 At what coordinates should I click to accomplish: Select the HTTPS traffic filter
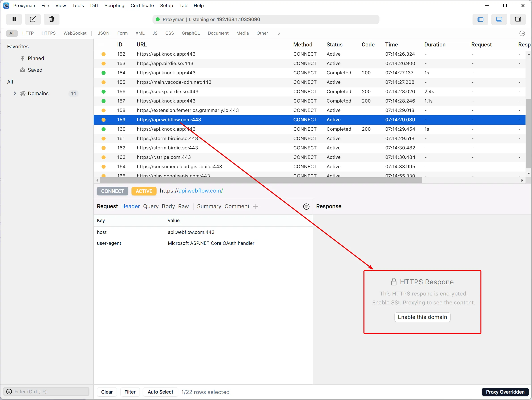tap(48, 33)
